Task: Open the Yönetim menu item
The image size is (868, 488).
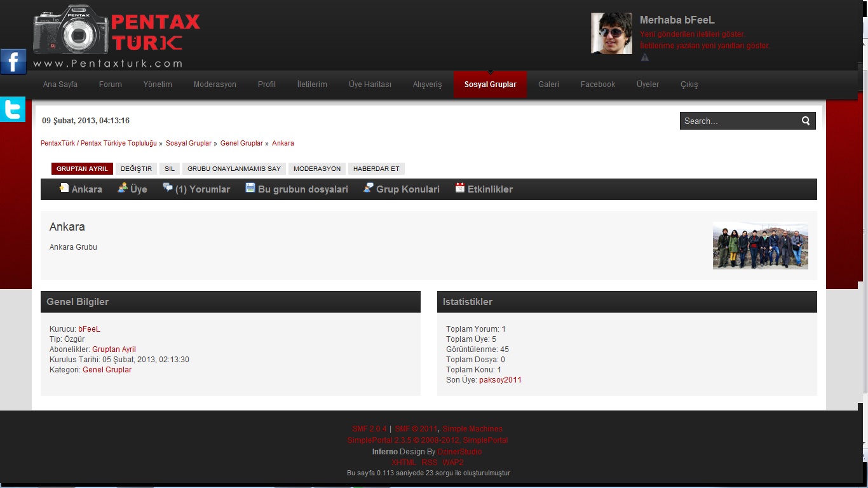Action: tap(158, 85)
